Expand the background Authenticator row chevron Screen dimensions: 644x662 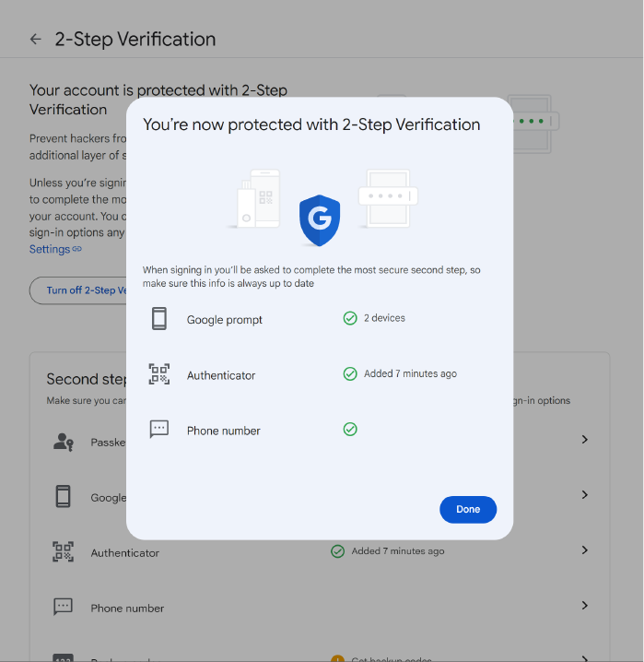pyautogui.click(x=584, y=550)
